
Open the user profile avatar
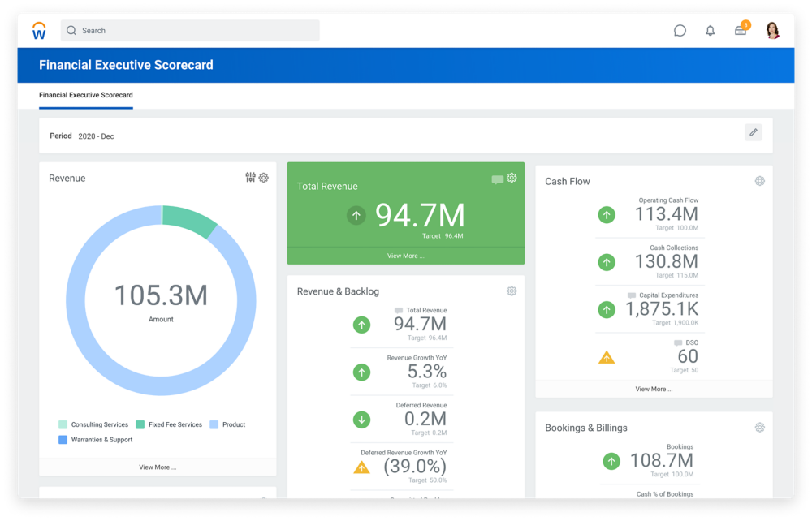[x=772, y=30]
